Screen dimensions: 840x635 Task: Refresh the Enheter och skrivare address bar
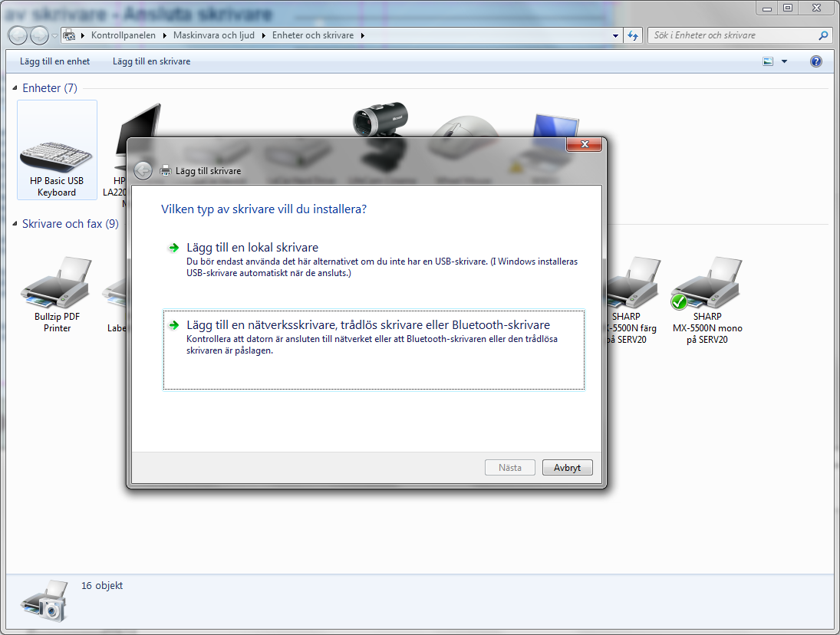633,35
